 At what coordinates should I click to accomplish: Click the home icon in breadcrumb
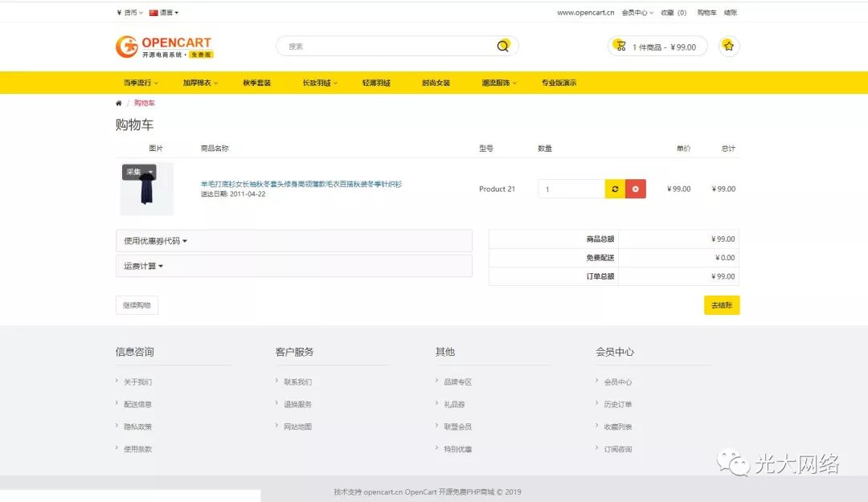(x=119, y=104)
